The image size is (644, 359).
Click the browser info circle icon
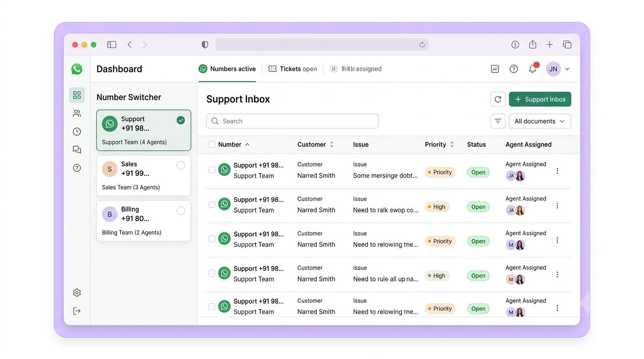pyautogui.click(x=515, y=44)
